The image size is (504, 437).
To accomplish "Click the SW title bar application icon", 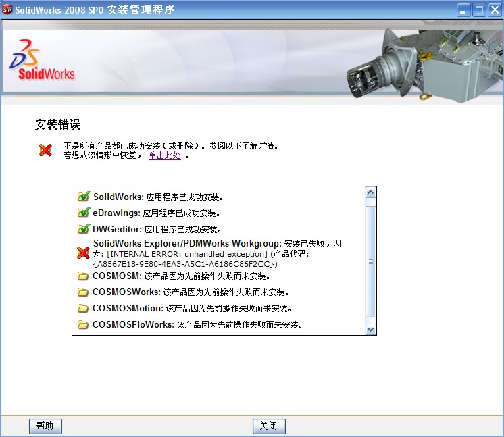I will (x=7, y=9).
